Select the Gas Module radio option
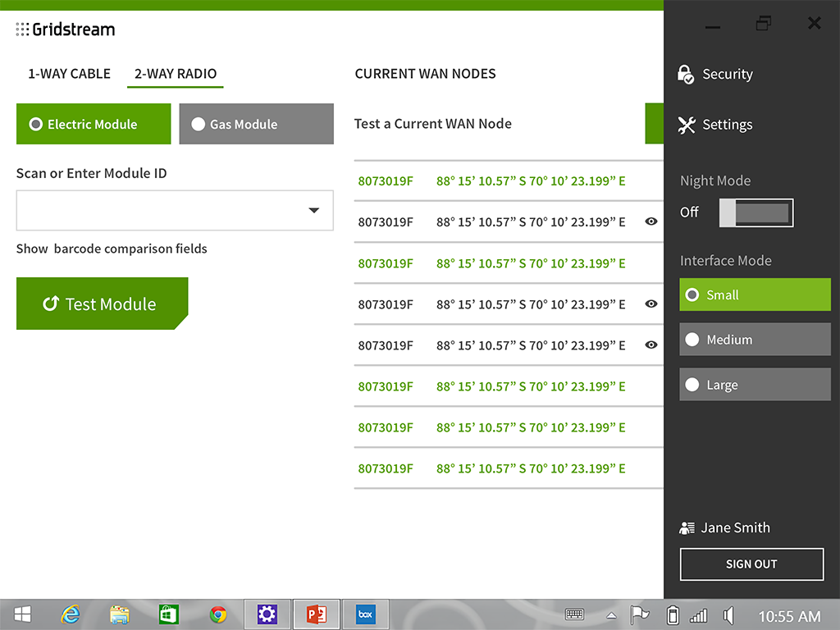 click(256, 125)
